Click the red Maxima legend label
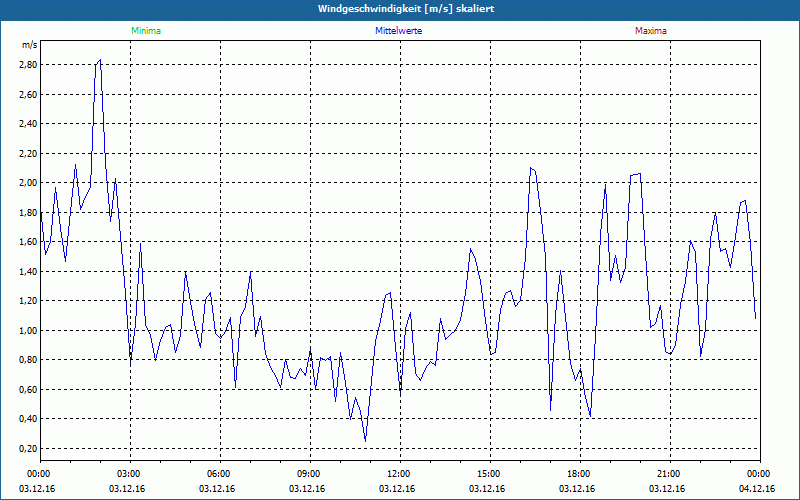Viewport: 800px width, 500px height. pyautogui.click(x=651, y=31)
